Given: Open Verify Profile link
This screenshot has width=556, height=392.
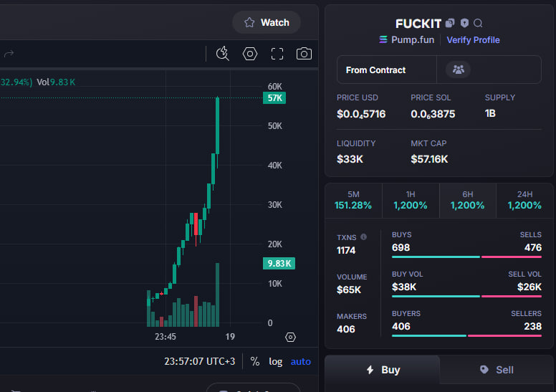Looking at the screenshot, I should [x=473, y=39].
